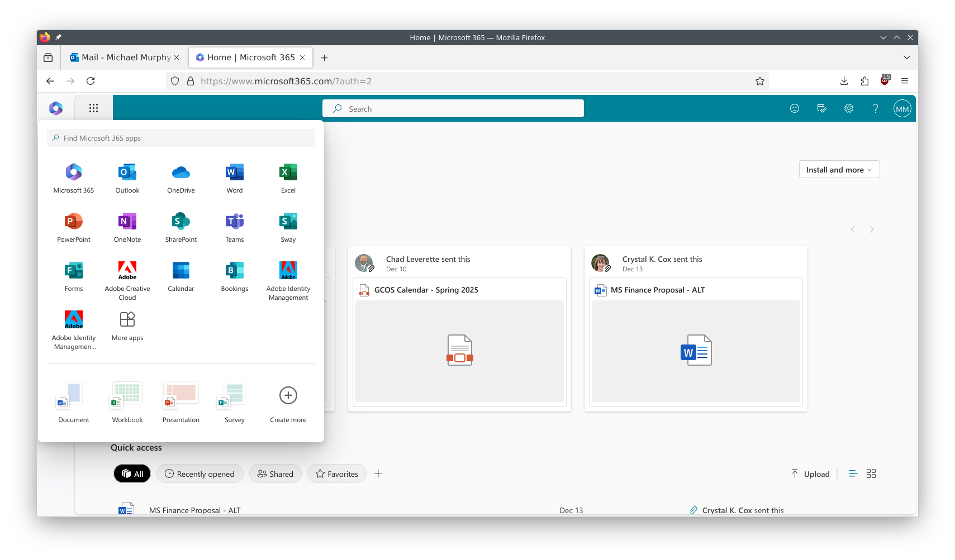
Task: Filter Quick access by Shared
Action: point(275,473)
